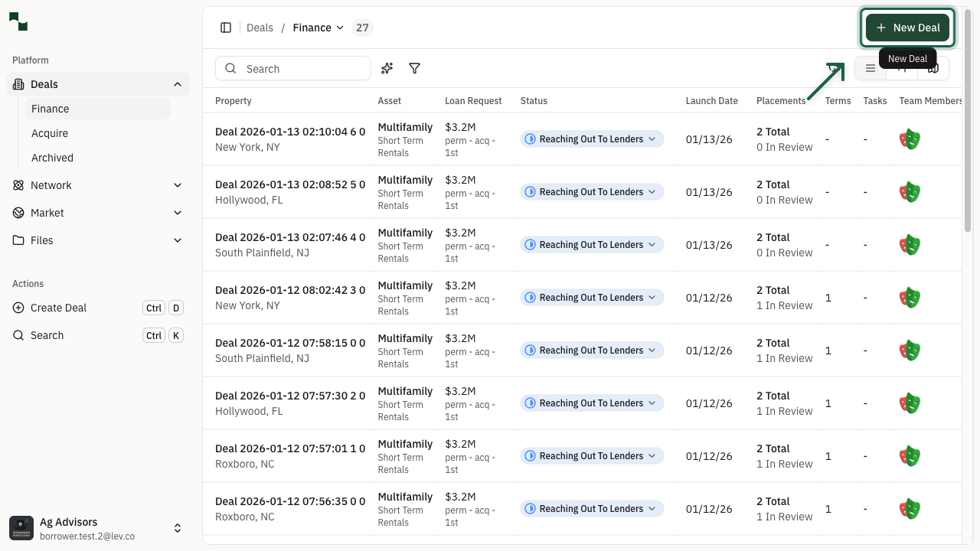980x551 pixels.
Task: Open the Deals breadcrumb link
Action: 260,28
